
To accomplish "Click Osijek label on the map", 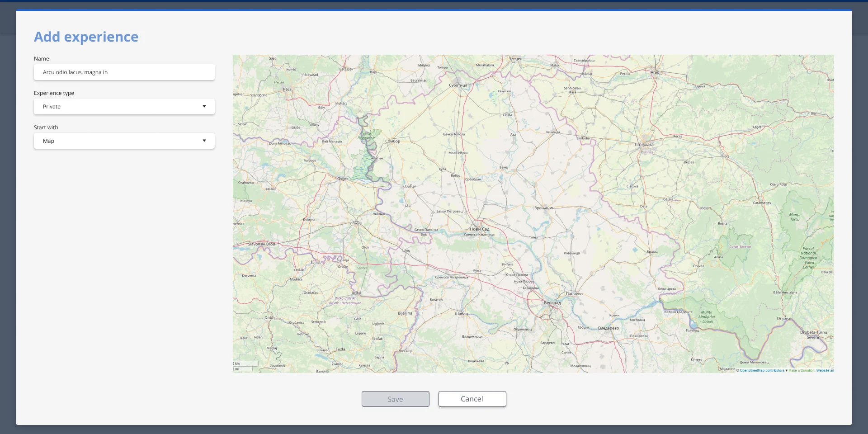I will coord(343,179).
